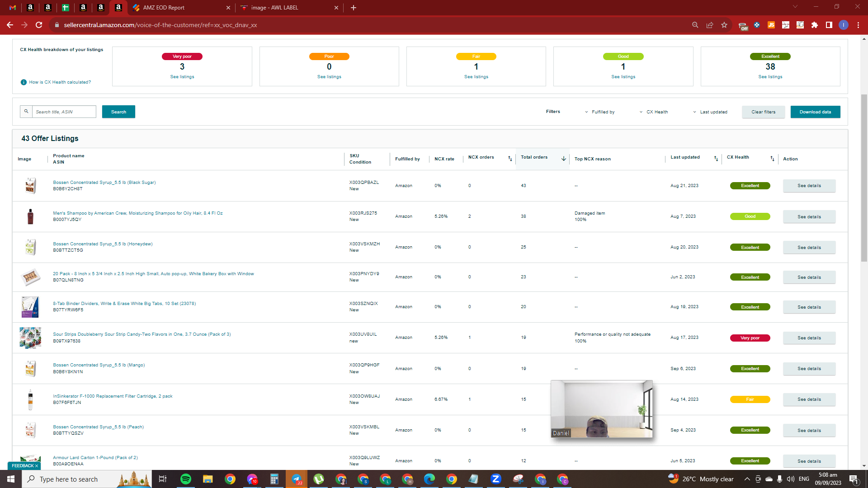Open the Task View icon
Screen dimensions: 868x488
tap(163, 479)
